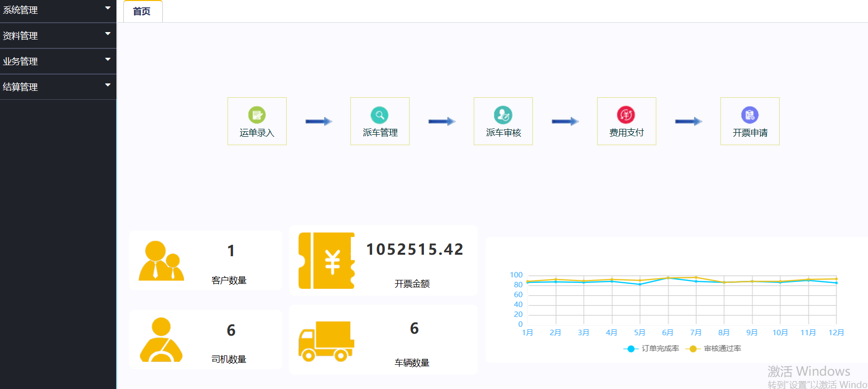Open the 结算管理 sidebar menu
The width and height of the screenshot is (868, 389).
(x=58, y=87)
